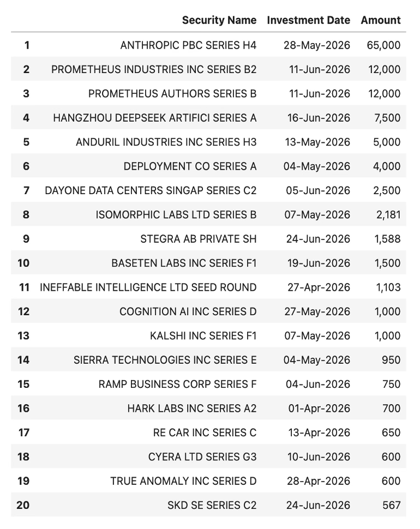The height and width of the screenshot is (529, 420).
Task: Click row index 12
Action: pyautogui.click(x=23, y=312)
